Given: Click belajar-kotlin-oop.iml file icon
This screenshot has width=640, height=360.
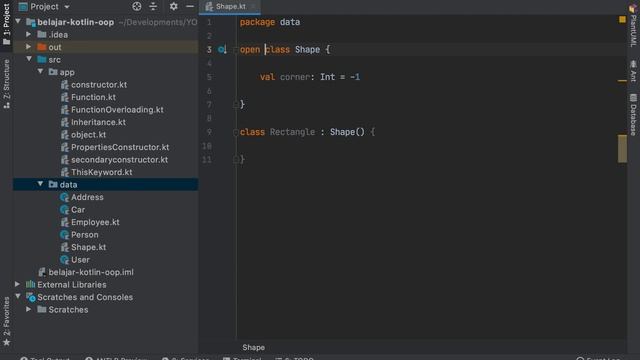Looking at the screenshot, I should (x=42, y=272).
